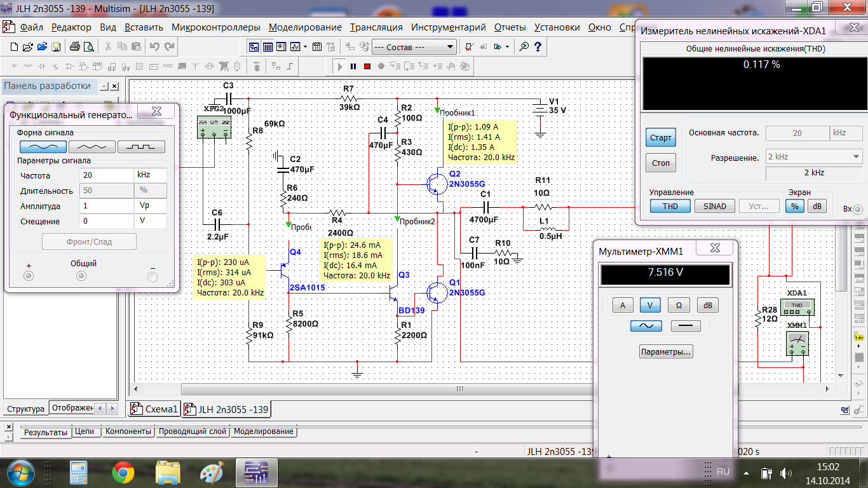The width and height of the screenshot is (868, 488).
Task: Click the Фронт/Спад button
Action: pyautogui.click(x=89, y=241)
